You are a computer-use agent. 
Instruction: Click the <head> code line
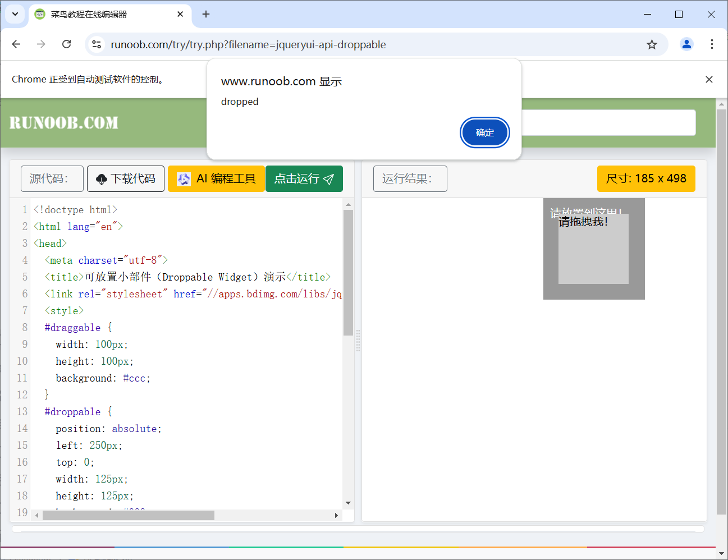50,244
